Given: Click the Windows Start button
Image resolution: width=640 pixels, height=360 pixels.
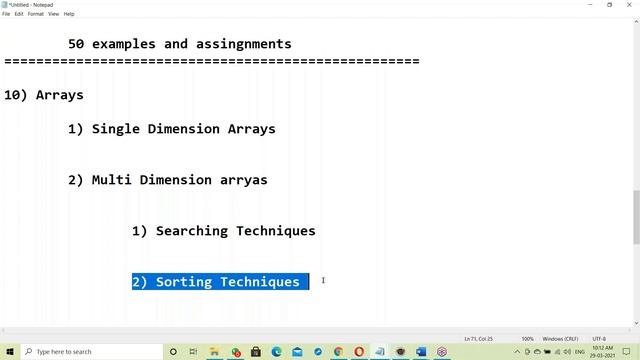Looking at the screenshot, I should 10,351.
